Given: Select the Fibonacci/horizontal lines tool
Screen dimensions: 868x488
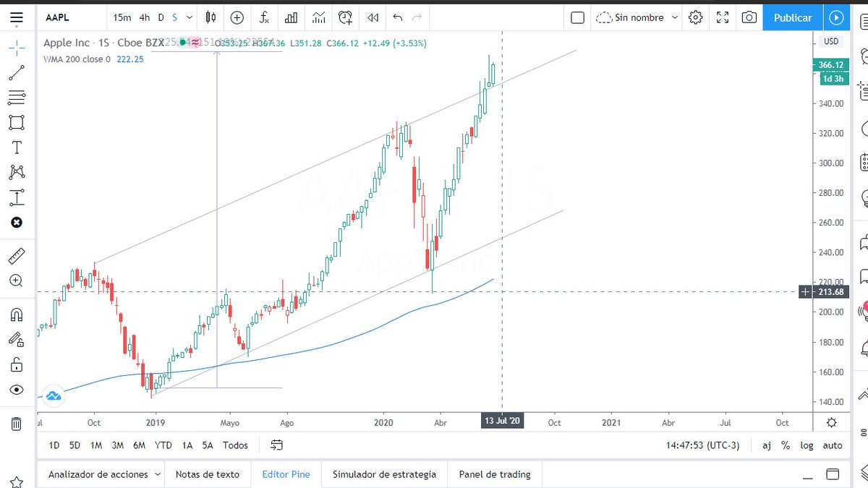Looking at the screenshot, I should click(x=17, y=97).
